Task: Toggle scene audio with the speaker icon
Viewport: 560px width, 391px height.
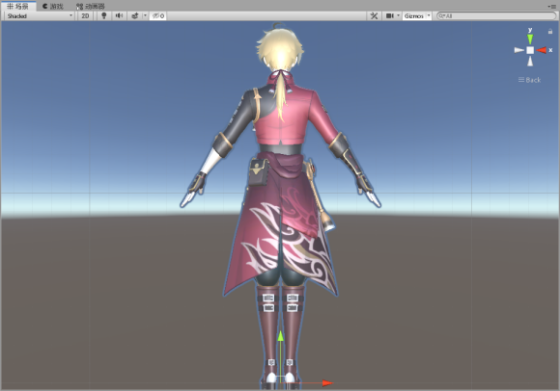Action: [x=119, y=16]
